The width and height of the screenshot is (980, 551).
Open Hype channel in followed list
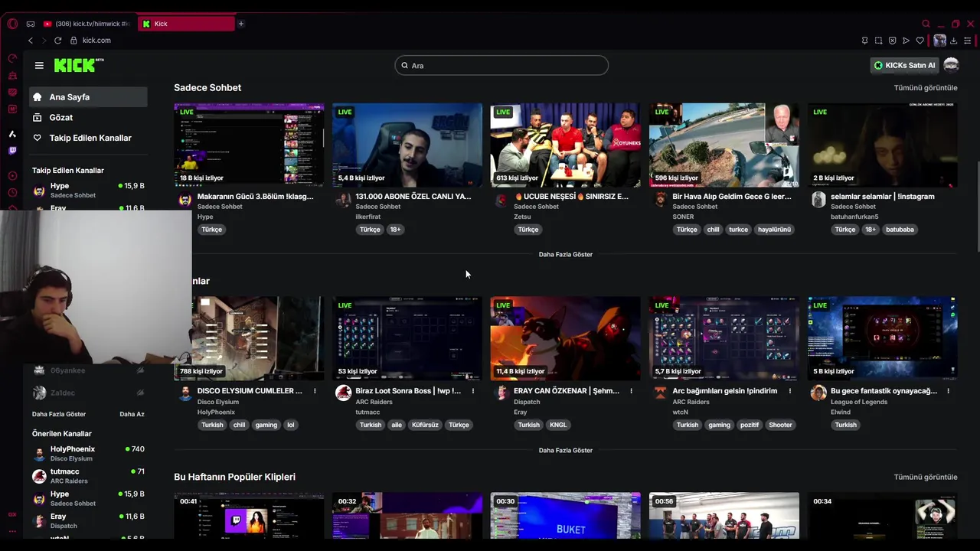pyautogui.click(x=88, y=191)
